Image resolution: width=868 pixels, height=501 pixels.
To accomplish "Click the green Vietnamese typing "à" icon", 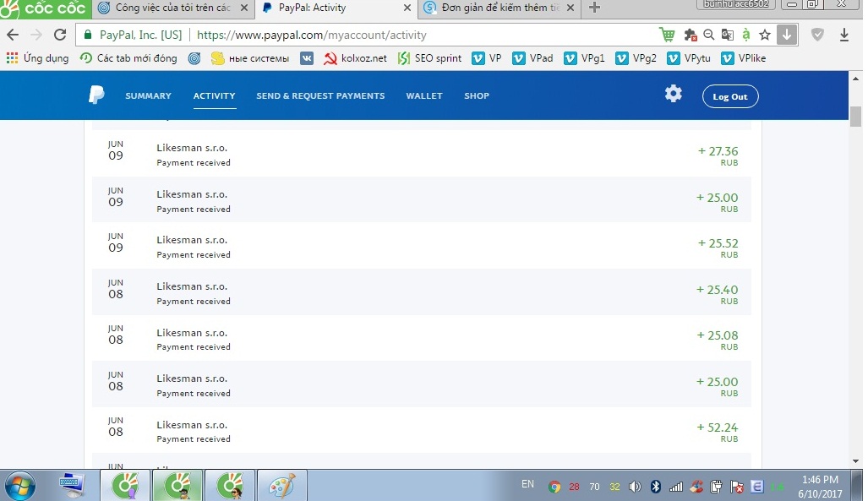I will pos(746,35).
